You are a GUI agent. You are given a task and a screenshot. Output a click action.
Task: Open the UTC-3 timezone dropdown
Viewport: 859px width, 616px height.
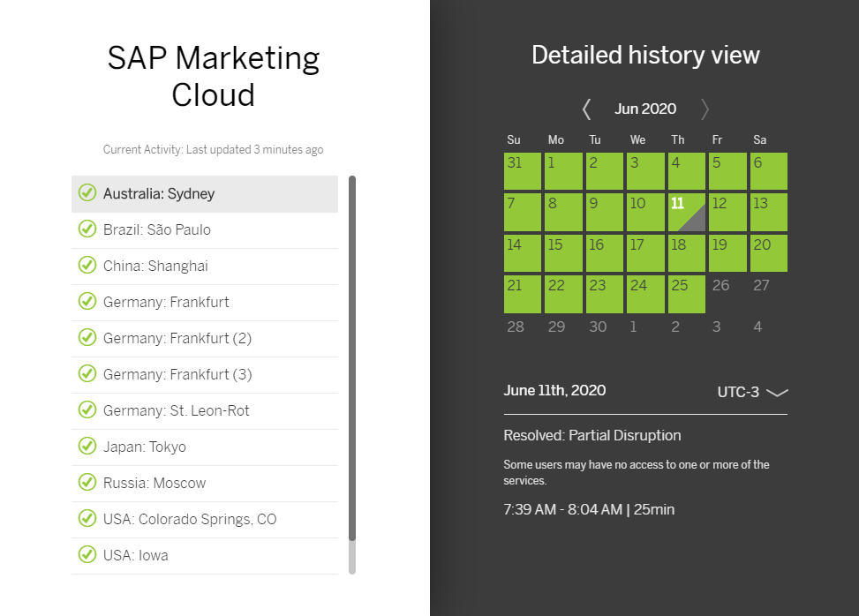[753, 392]
